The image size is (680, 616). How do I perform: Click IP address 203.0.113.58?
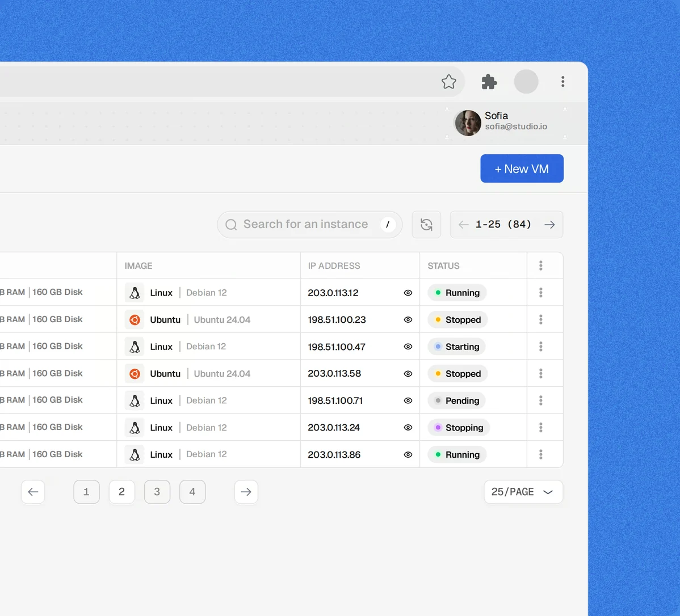click(x=334, y=373)
